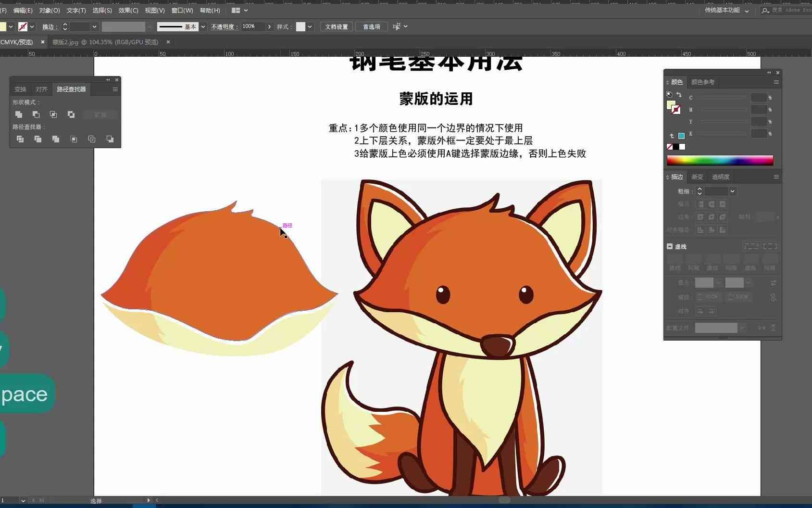Click the Divide pathfinder icon
The width and height of the screenshot is (812, 508).
[20, 139]
